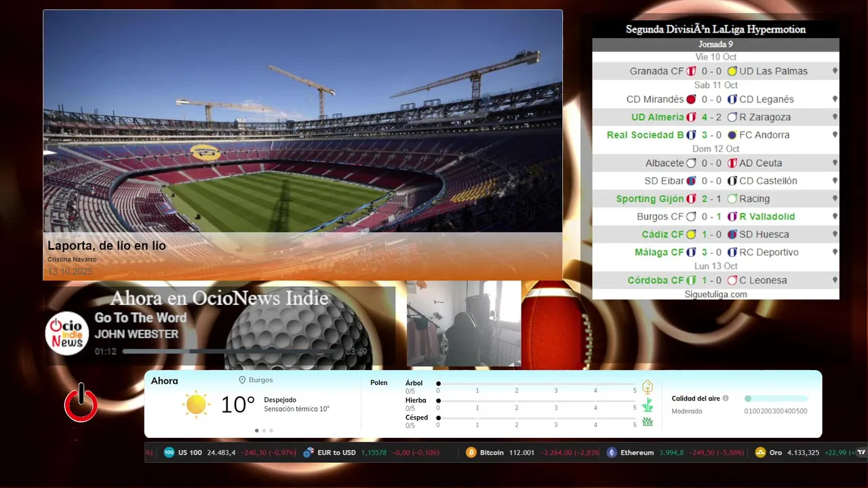Click the map pin on Córdoba CF row

835,281
